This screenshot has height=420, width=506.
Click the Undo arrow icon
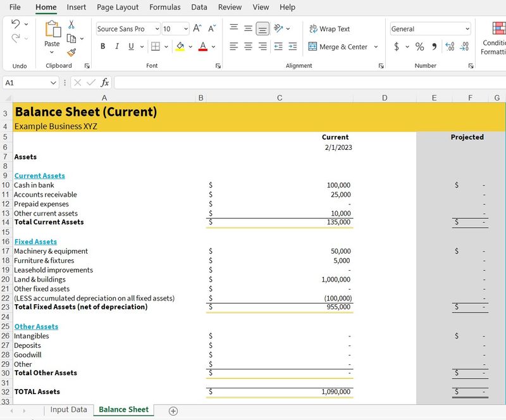click(x=16, y=24)
